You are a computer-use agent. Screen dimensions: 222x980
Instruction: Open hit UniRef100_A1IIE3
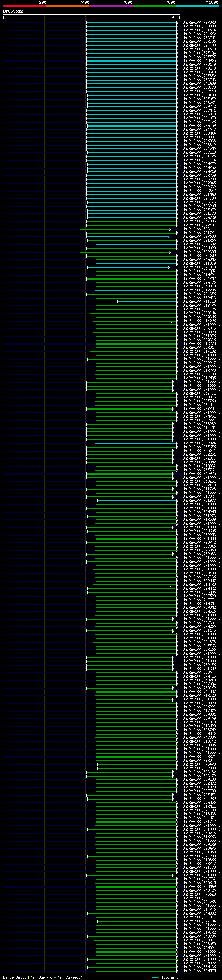pos(199,302)
